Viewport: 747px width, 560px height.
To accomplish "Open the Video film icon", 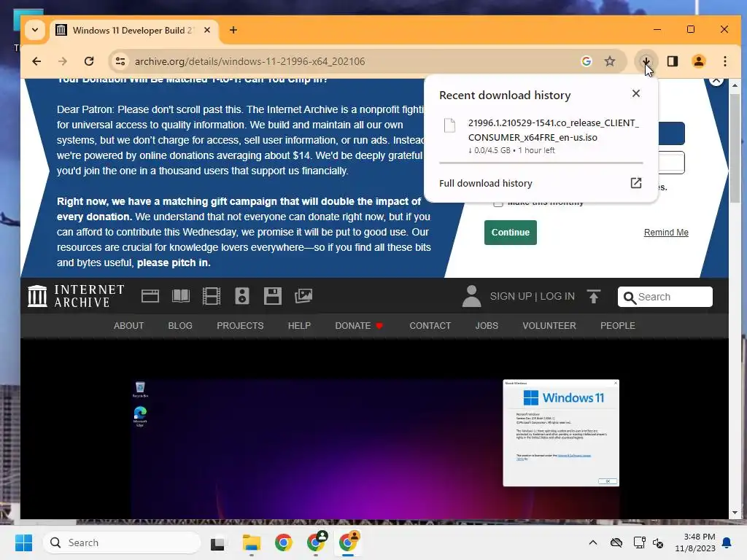I will click(x=212, y=296).
